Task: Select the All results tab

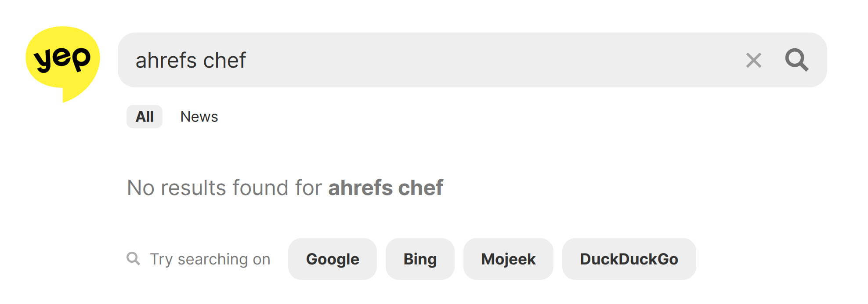Action: (x=145, y=117)
